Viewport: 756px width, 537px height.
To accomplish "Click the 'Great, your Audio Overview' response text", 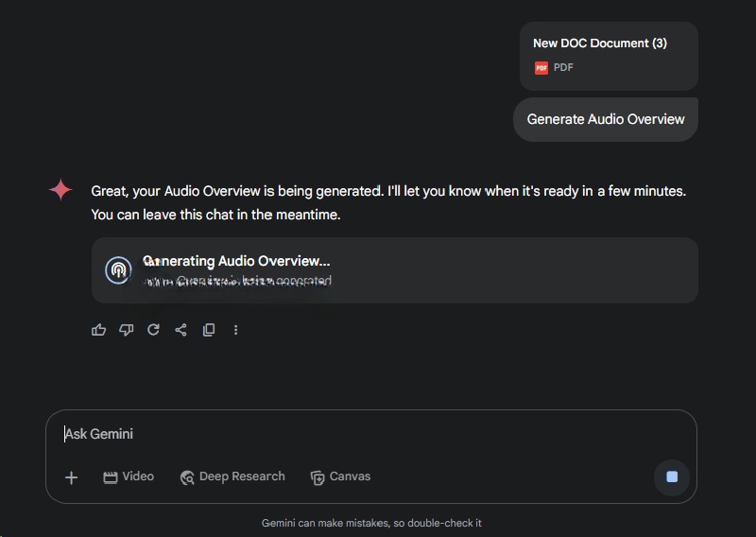I will pos(388,191).
